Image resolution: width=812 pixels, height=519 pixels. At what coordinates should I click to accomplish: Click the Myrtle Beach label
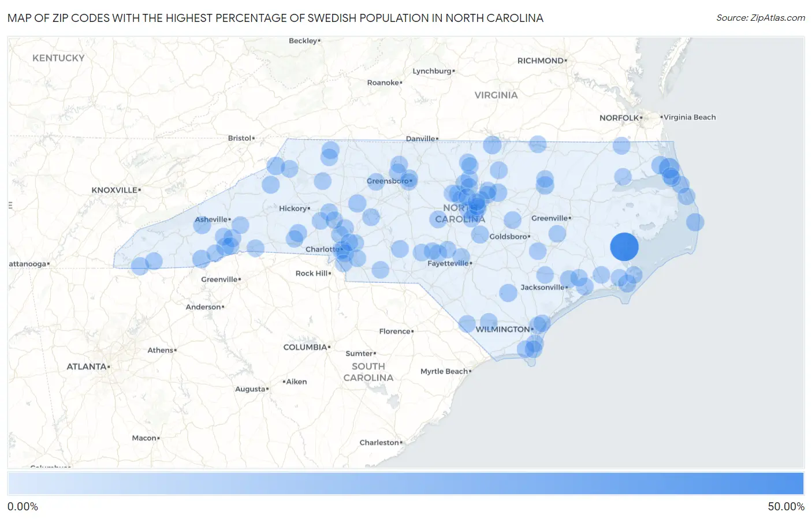[x=444, y=371]
